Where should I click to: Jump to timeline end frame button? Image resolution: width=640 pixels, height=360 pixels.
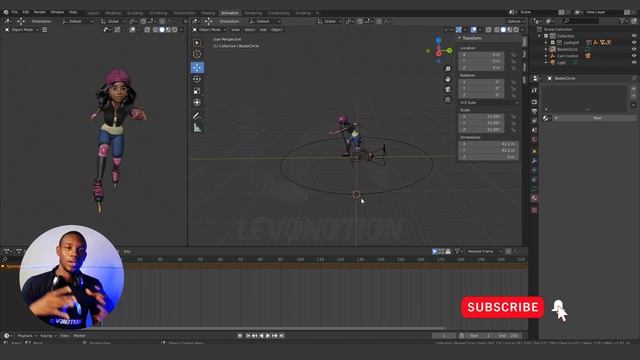point(282,336)
